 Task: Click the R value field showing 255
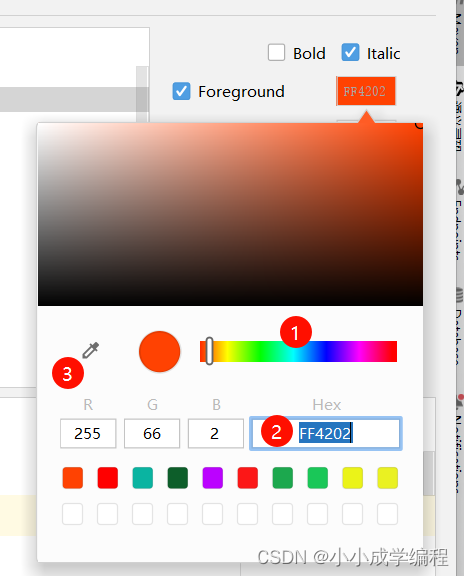88,433
